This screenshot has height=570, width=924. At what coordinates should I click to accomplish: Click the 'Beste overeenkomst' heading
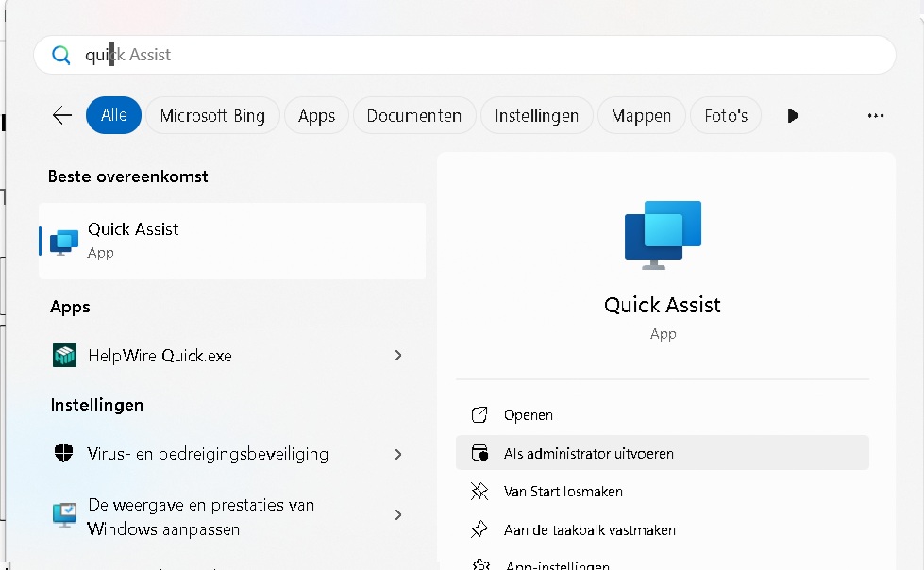[127, 176]
